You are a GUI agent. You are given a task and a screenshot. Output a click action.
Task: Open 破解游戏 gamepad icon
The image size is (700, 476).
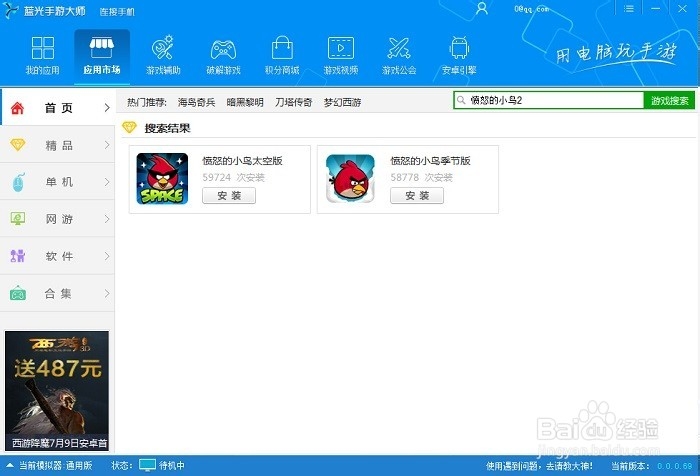pos(223,49)
